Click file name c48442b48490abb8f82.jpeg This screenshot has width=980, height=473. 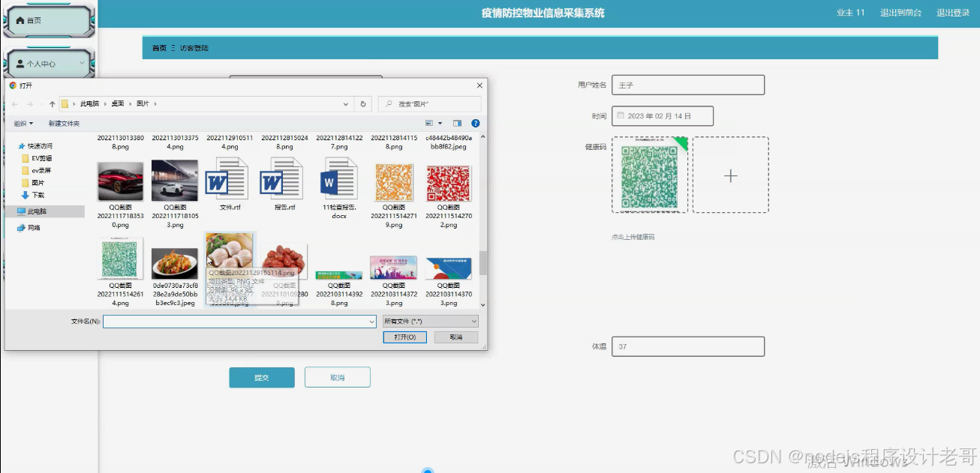(x=449, y=142)
